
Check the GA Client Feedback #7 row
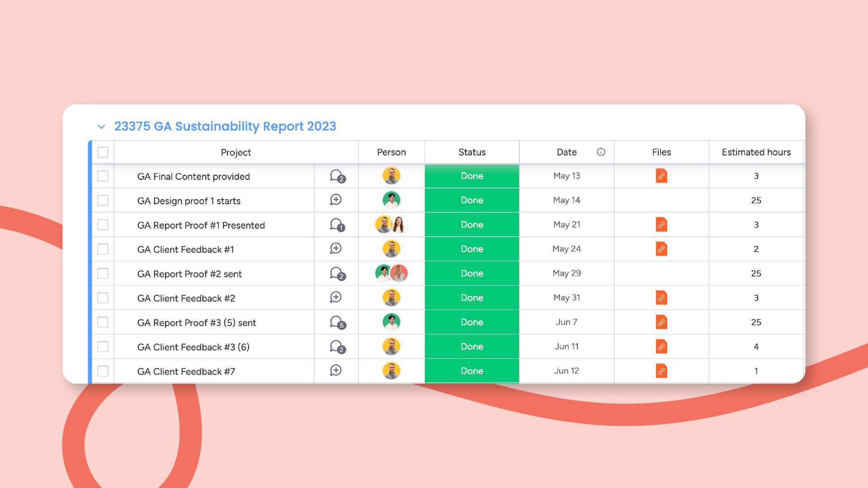103,371
